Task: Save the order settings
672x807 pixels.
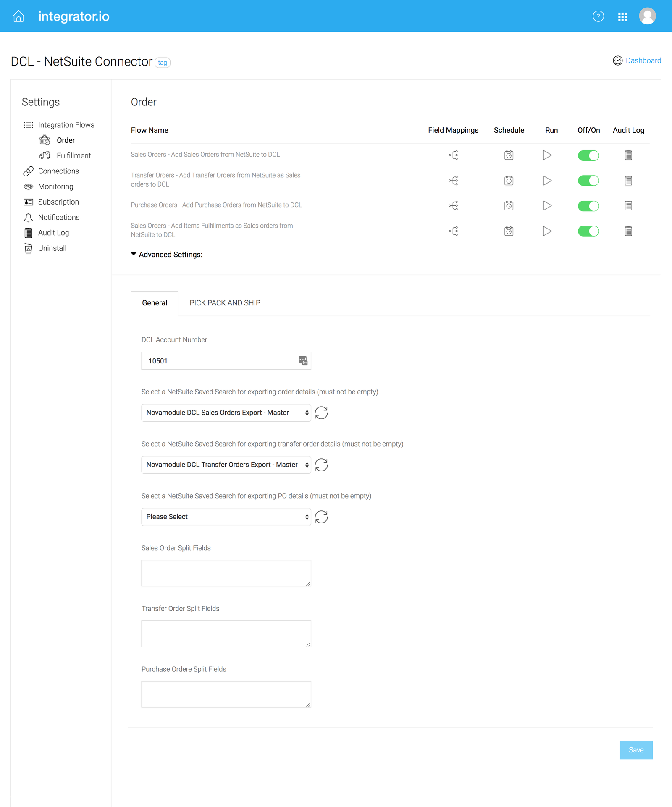Action: click(636, 750)
